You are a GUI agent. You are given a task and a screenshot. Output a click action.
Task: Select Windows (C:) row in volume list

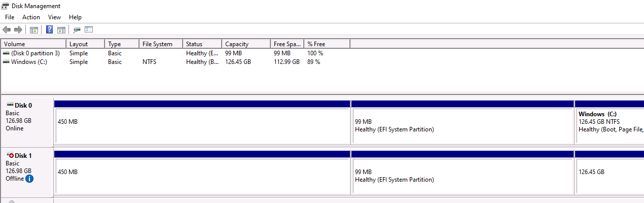(x=29, y=62)
